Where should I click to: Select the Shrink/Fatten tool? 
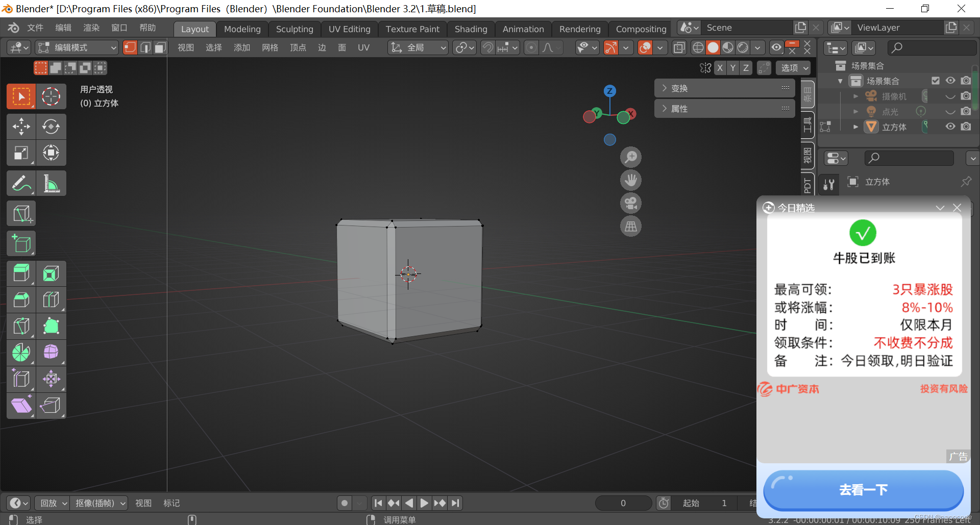tap(51, 379)
